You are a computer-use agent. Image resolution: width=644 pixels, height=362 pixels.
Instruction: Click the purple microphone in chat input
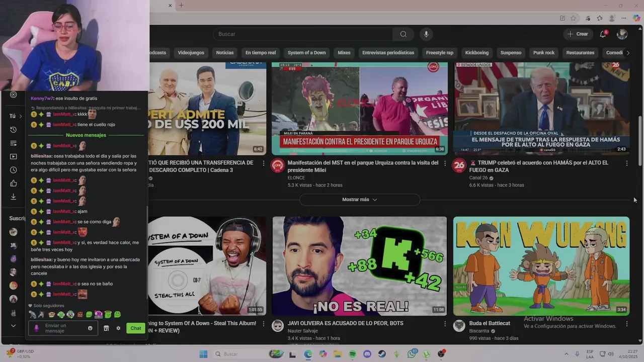click(x=36, y=328)
